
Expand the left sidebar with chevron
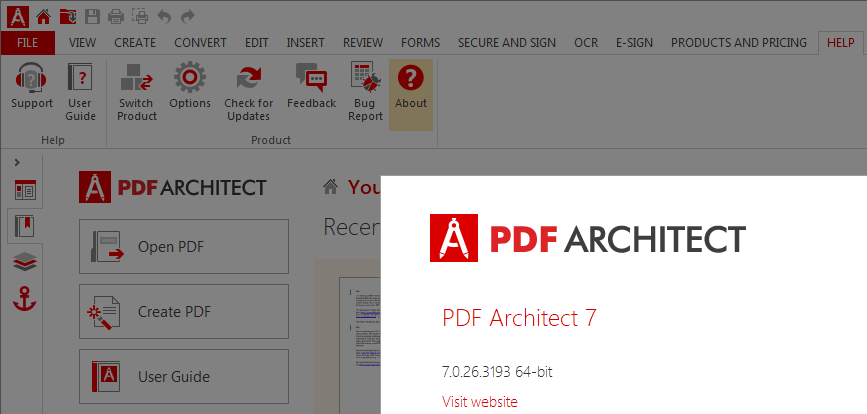[17, 162]
